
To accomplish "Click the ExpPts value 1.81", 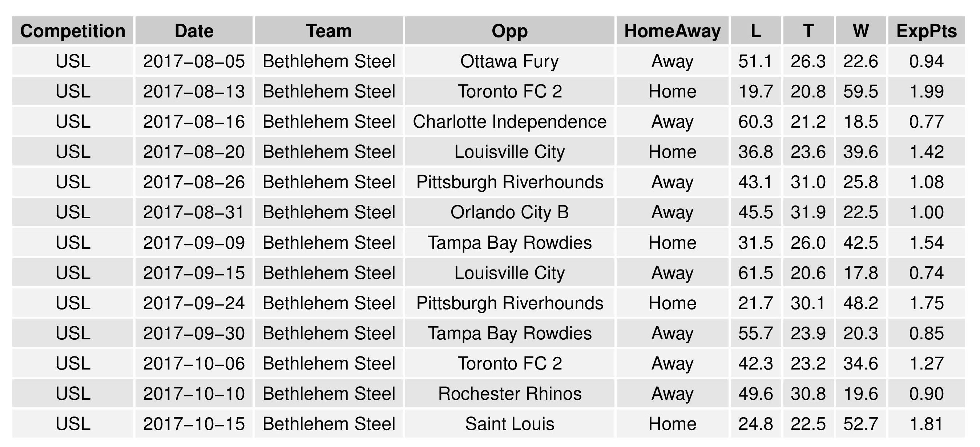I will 926,424.
